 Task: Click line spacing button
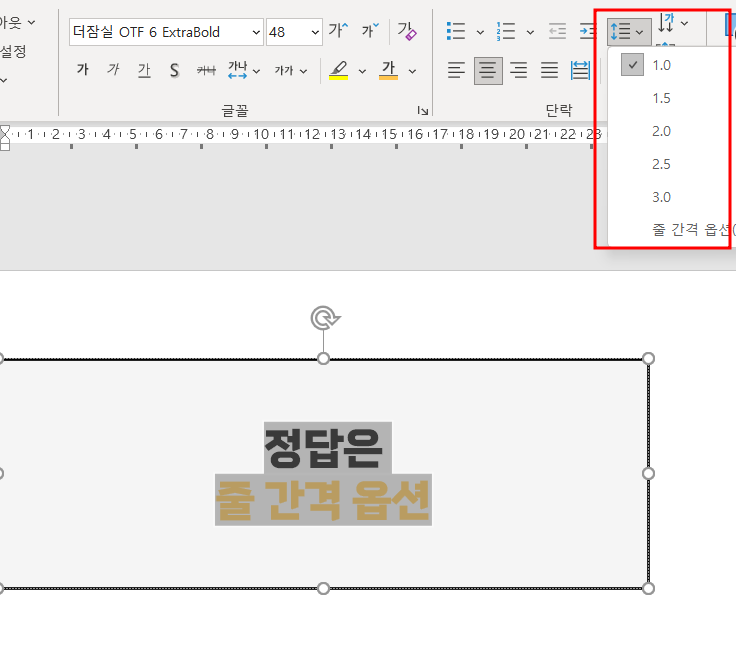click(x=629, y=32)
